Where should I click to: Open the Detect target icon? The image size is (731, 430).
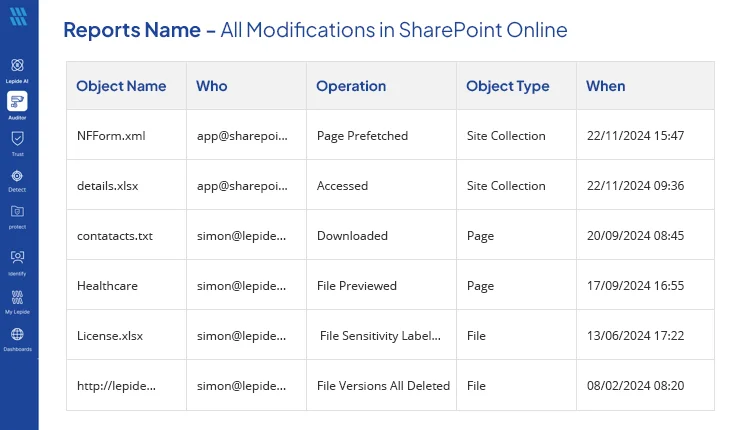(17, 176)
